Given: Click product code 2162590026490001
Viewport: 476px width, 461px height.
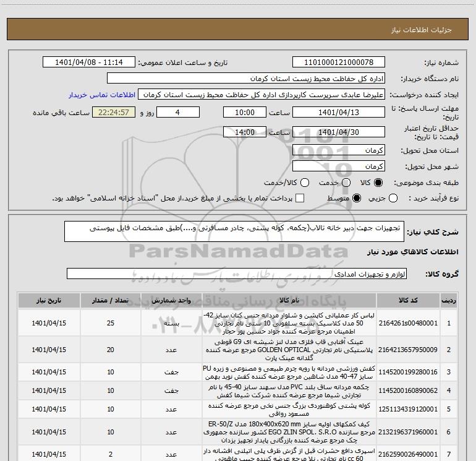Looking at the screenshot, I should pyautogui.click(x=408, y=454).
